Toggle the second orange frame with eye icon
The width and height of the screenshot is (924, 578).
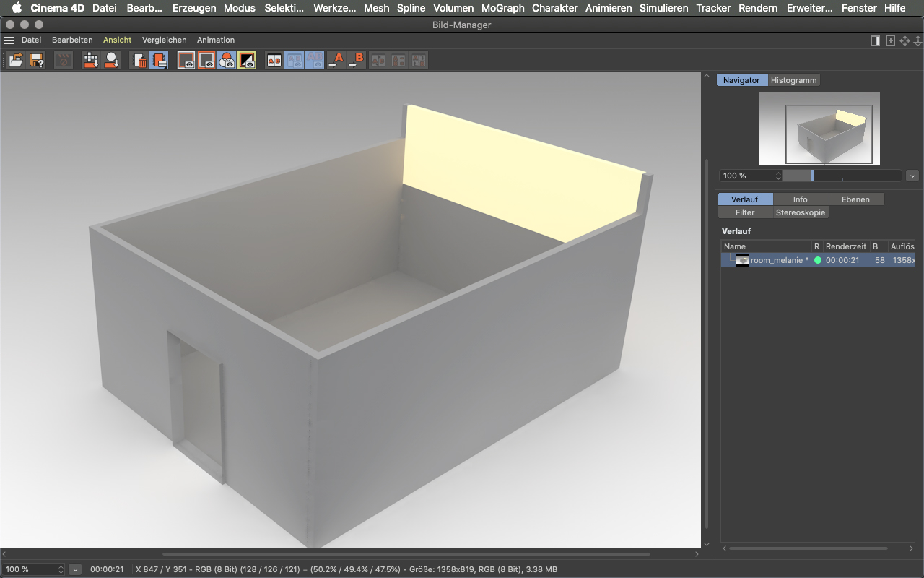click(206, 61)
